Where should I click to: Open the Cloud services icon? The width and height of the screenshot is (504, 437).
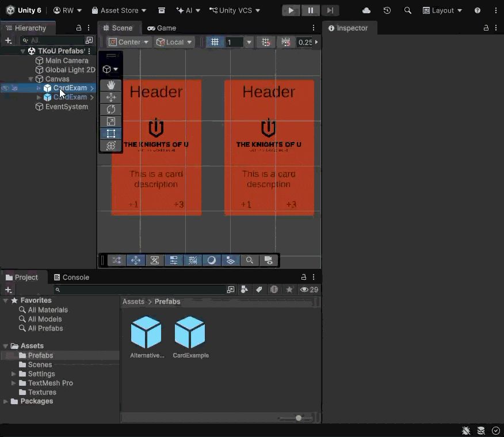coord(366,10)
